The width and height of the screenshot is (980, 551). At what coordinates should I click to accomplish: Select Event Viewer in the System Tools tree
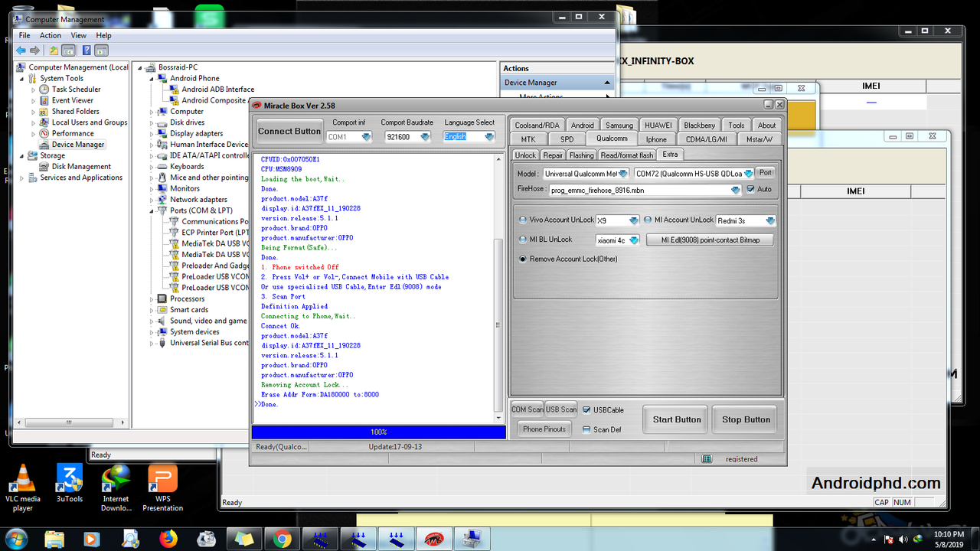[x=72, y=100]
